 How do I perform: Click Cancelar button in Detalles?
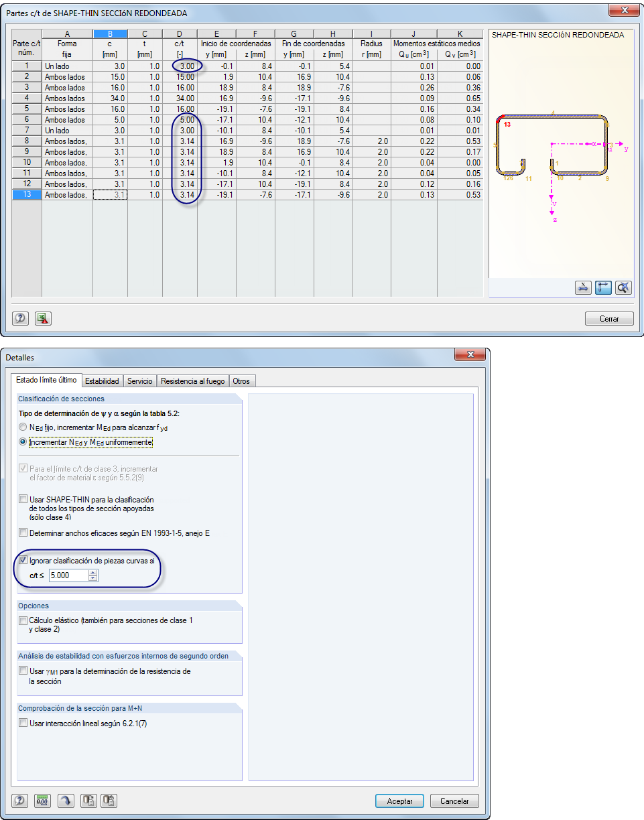click(454, 801)
